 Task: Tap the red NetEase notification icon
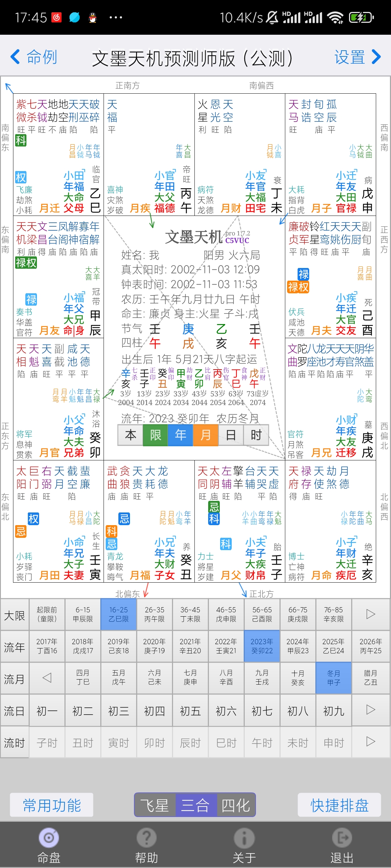pos(57,17)
